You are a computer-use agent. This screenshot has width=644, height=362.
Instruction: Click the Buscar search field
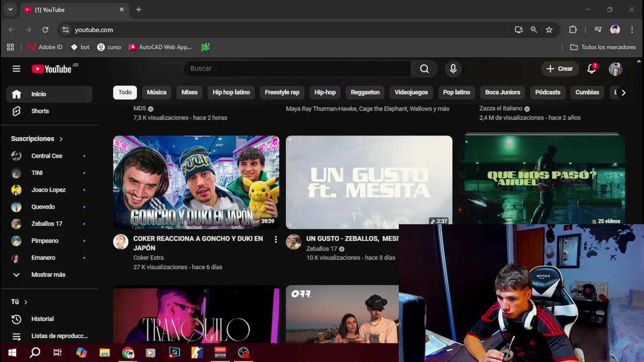tap(297, 69)
